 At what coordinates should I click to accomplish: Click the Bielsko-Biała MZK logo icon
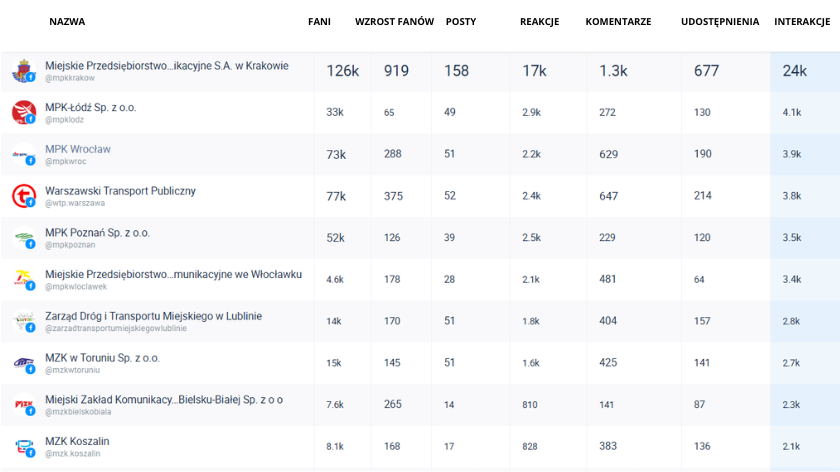coord(23,405)
